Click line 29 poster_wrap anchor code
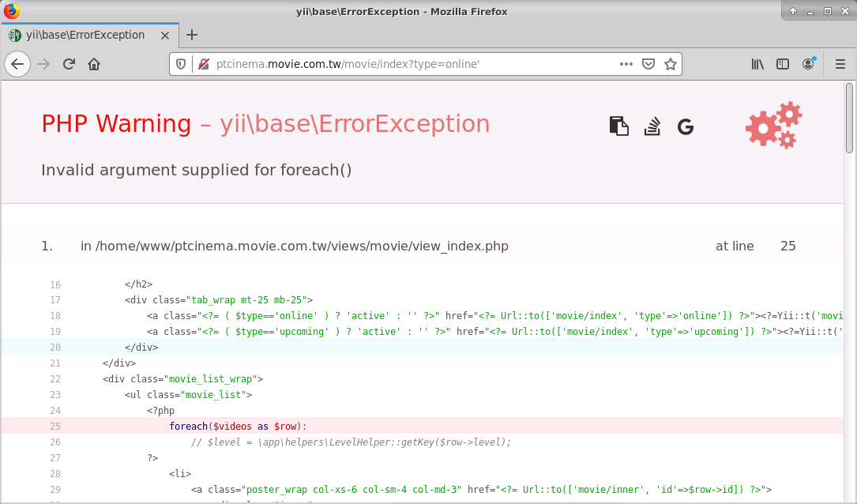The width and height of the screenshot is (857, 504). click(x=481, y=490)
